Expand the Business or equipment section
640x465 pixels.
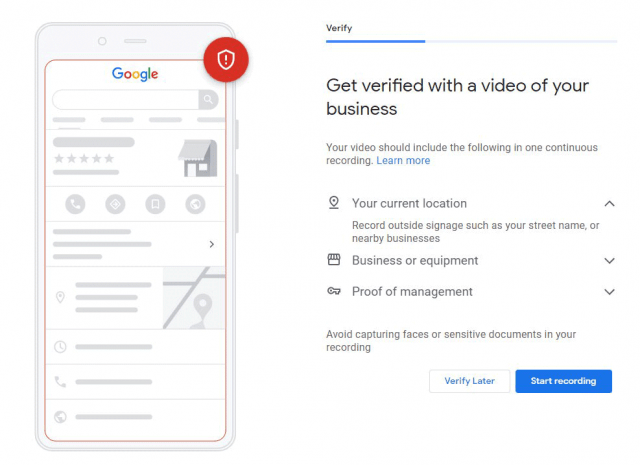pos(609,260)
